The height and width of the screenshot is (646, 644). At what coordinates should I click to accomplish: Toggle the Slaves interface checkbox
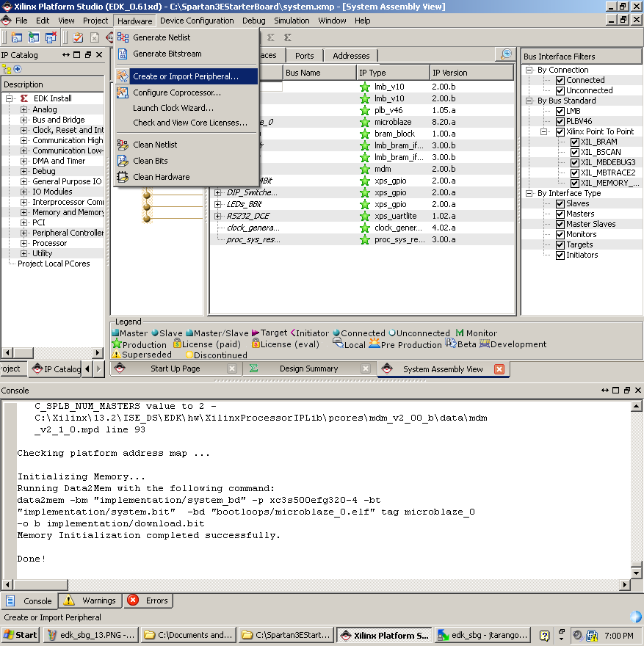coord(560,203)
